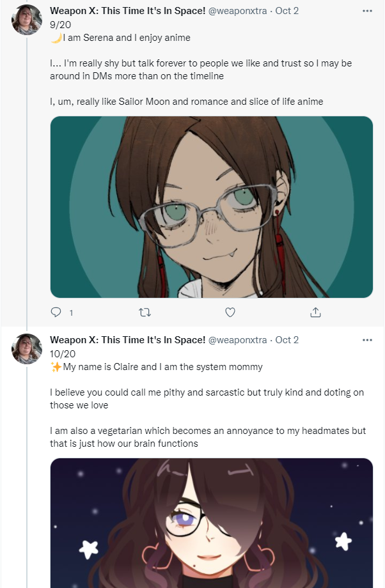Like the Serena 9/20 tweet
This screenshot has height=588, width=385.
coord(230,312)
